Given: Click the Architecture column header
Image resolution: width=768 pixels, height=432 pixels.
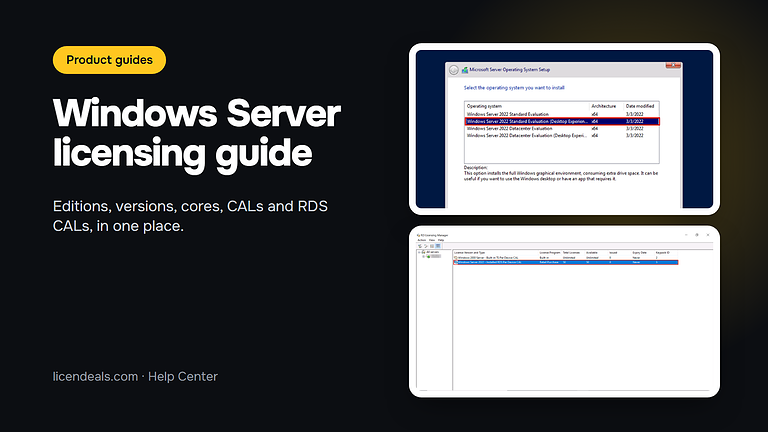Looking at the screenshot, I should (x=606, y=106).
